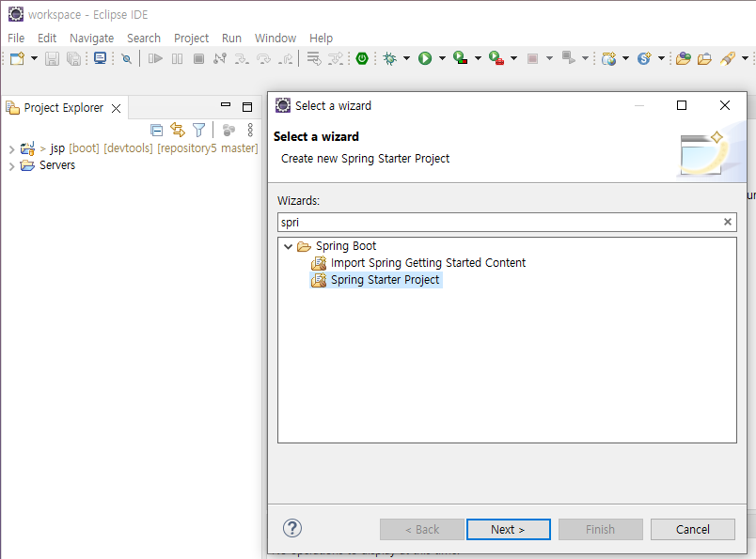Image resolution: width=756 pixels, height=559 pixels.
Task: Open the Window menu
Action: pos(276,39)
